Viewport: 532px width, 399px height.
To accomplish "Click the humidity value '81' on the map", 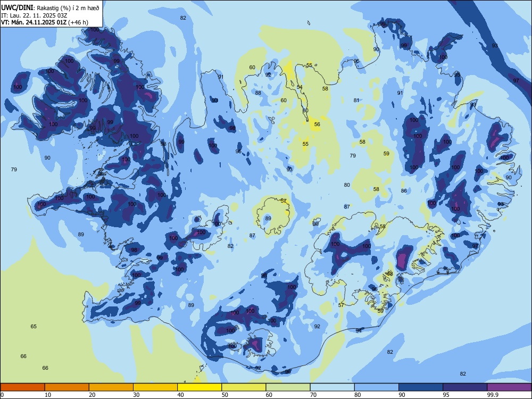I will (356, 100).
